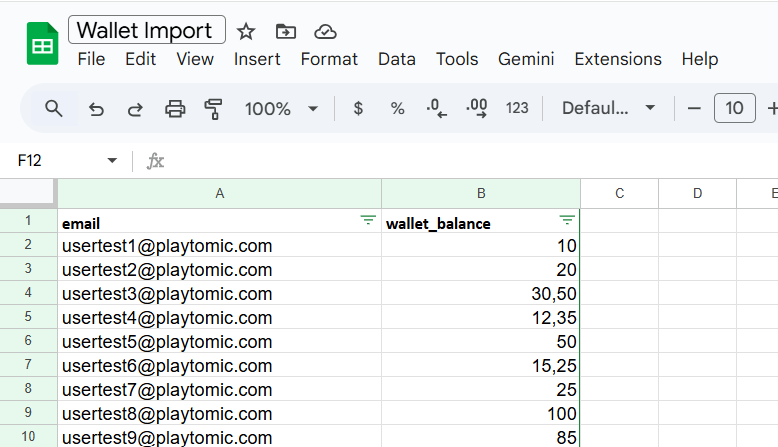Open the Data menu
This screenshot has width=778, height=447.
coord(396,59)
